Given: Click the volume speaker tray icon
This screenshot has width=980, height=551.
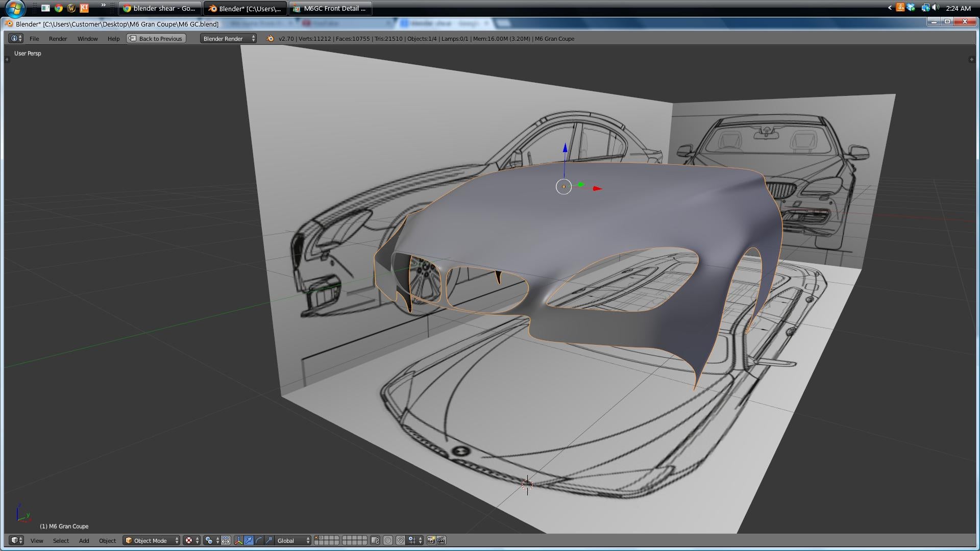Looking at the screenshot, I should pos(935,8).
